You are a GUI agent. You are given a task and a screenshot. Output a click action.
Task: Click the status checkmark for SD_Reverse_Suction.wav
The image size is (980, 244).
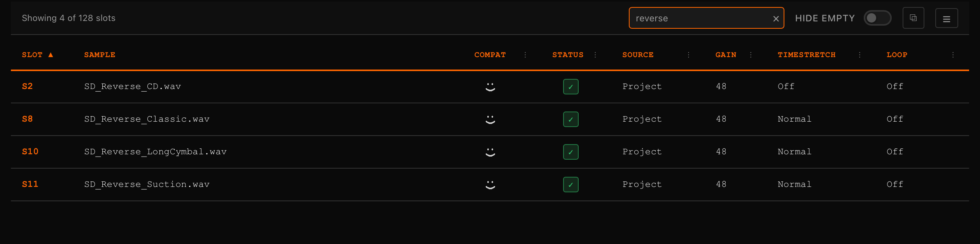click(570, 185)
